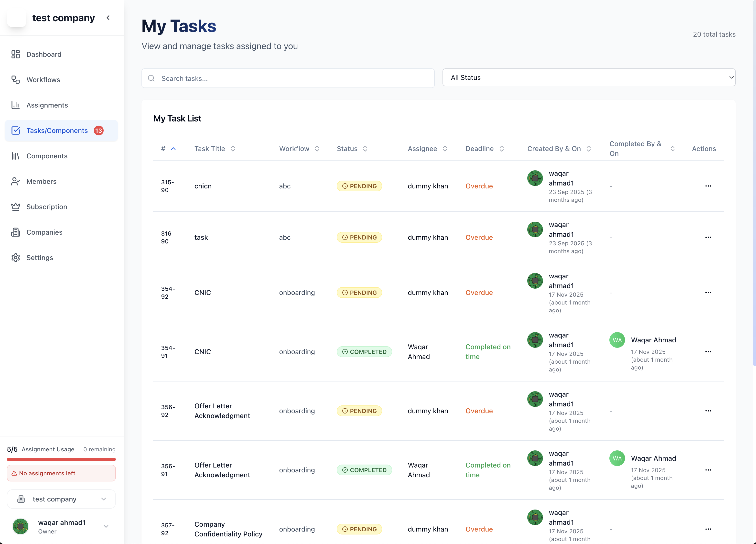
Task: Select Dashboard in the navigation menu
Action: coord(44,54)
